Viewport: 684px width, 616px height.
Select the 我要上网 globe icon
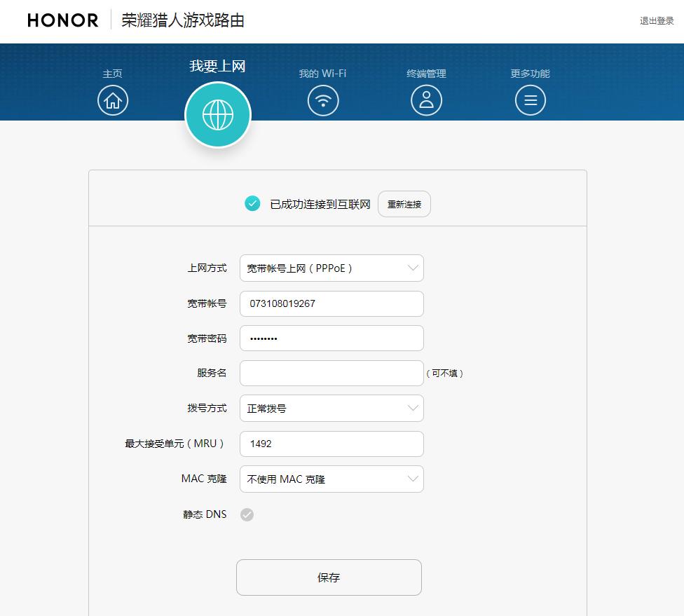[218, 114]
